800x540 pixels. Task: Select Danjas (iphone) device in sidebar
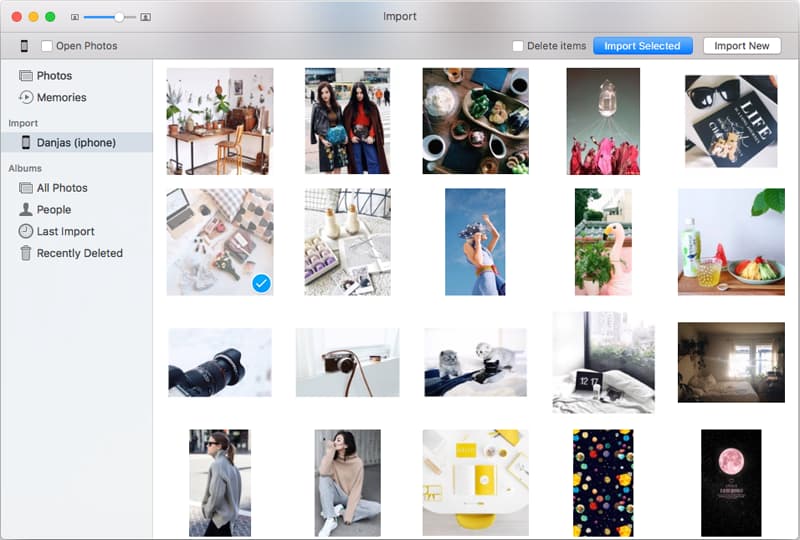coord(76,143)
